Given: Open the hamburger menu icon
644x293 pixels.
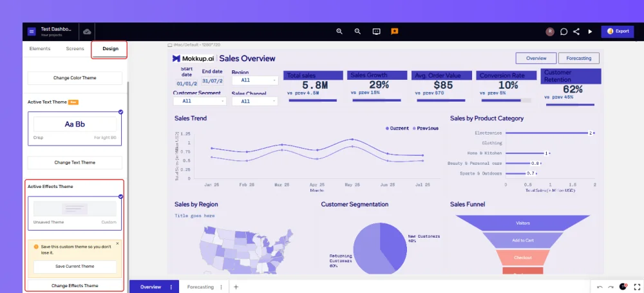Looking at the screenshot, I should [32, 32].
